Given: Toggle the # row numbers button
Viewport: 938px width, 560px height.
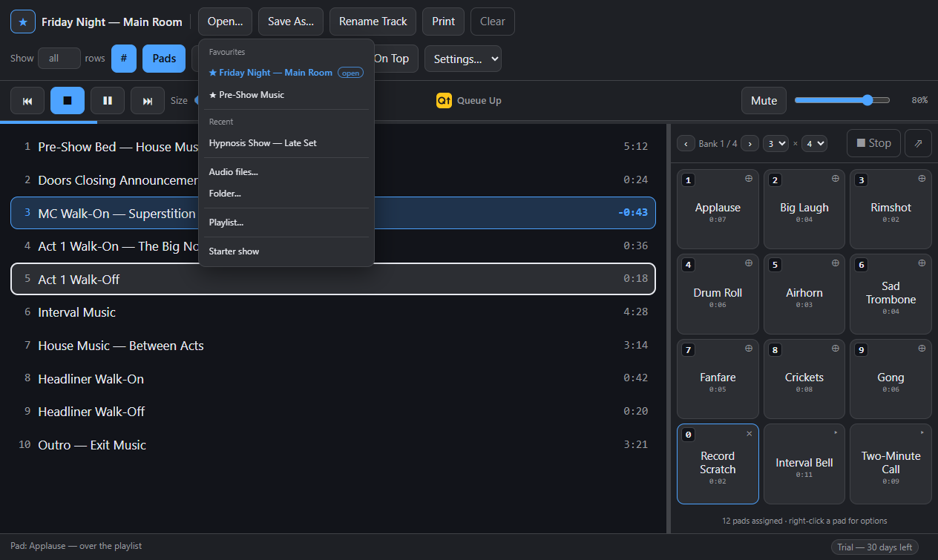Looking at the screenshot, I should (124, 59).
